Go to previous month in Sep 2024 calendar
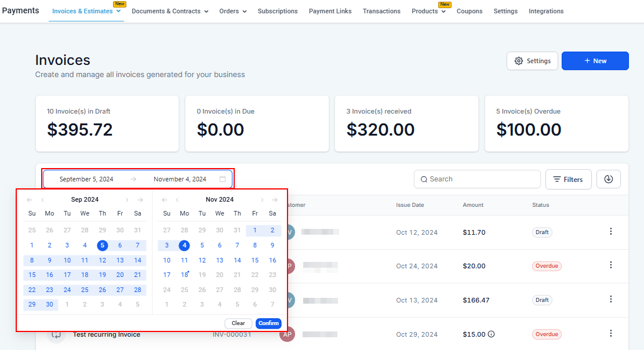This screenshot has width=644, height=350. coord(43,200)
